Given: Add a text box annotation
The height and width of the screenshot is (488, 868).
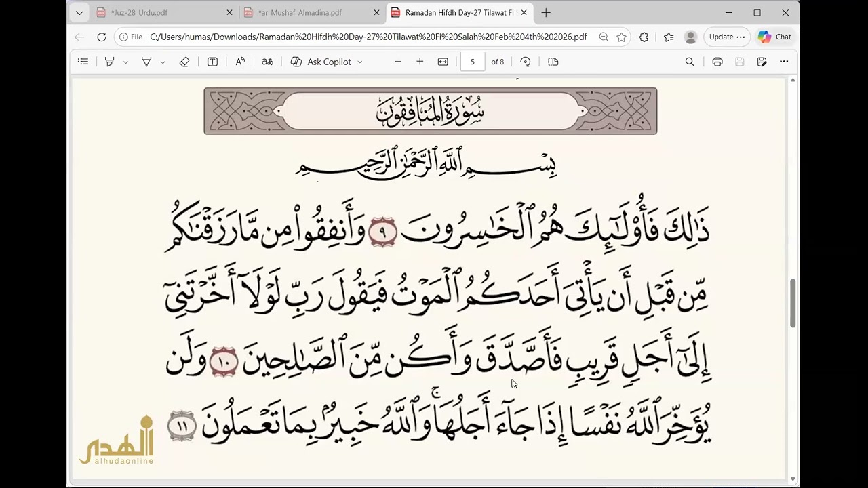Looking at the screenshot, I should coord(212,62).
